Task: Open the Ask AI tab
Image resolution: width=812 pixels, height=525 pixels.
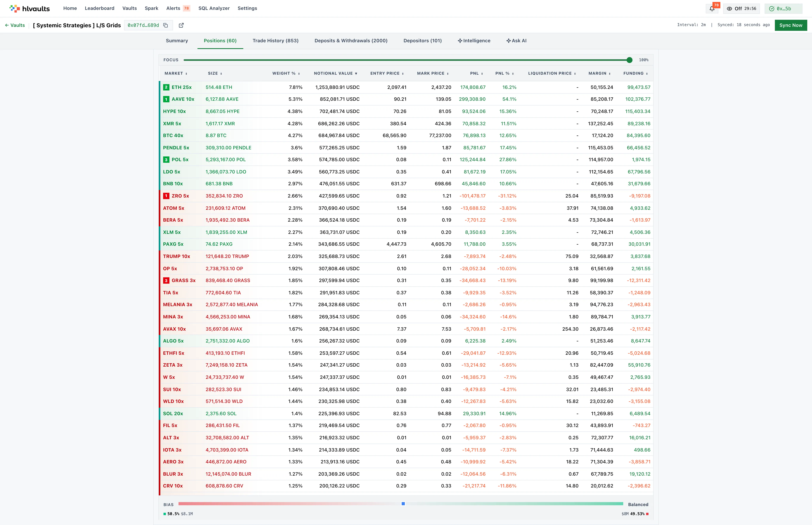Action: [516, 41]
